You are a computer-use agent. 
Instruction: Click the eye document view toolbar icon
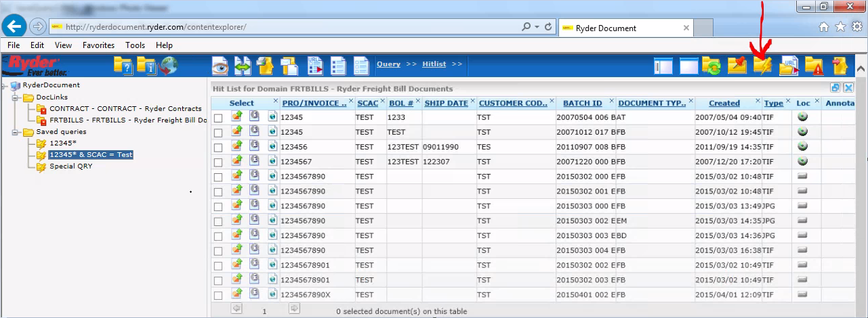pyautogui.click(x=220, y=66)
